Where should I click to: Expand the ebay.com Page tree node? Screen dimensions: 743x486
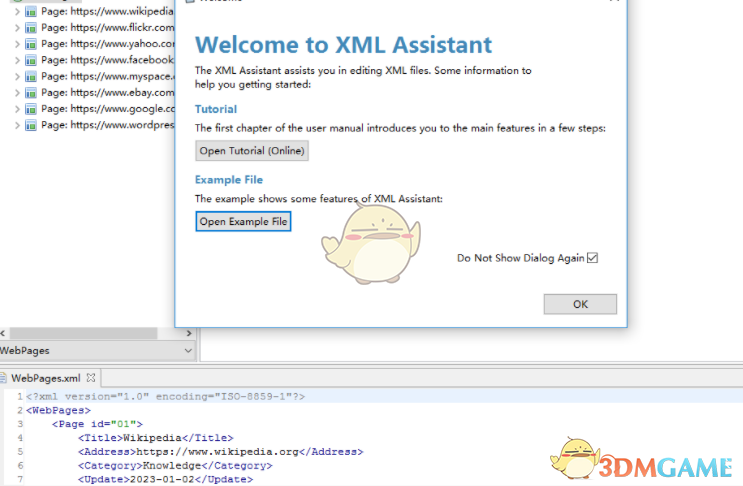(x=17, y=93)
